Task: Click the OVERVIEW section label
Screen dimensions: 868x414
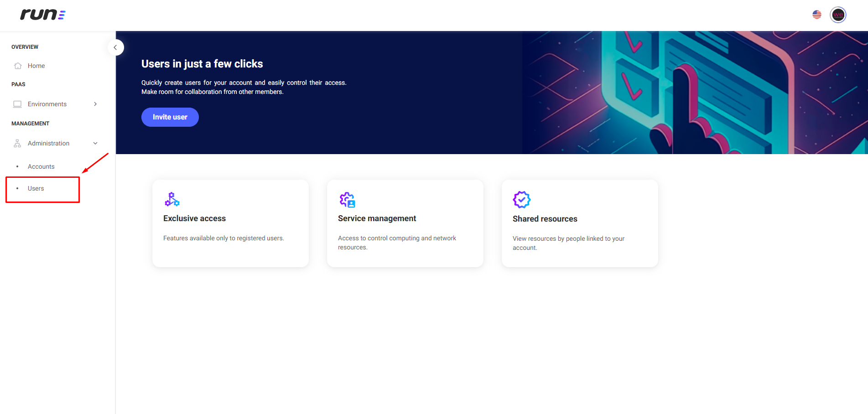Action: point(25,47)
